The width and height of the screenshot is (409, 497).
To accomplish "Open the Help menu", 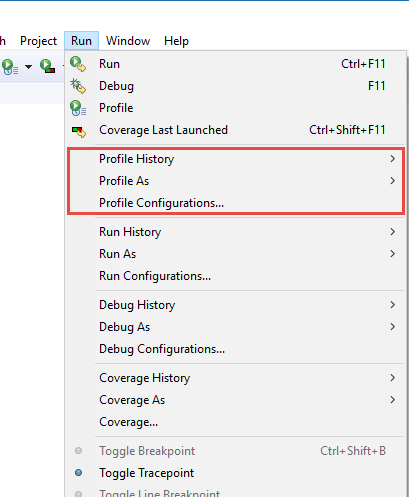I will [176, 41].
